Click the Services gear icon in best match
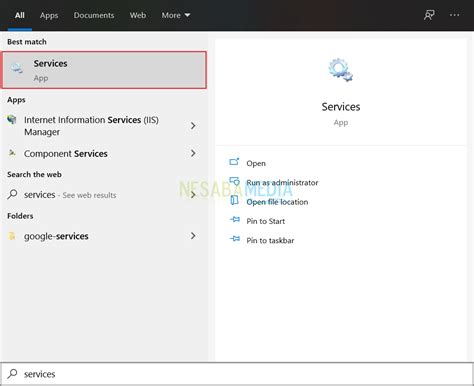 [17, 68]
